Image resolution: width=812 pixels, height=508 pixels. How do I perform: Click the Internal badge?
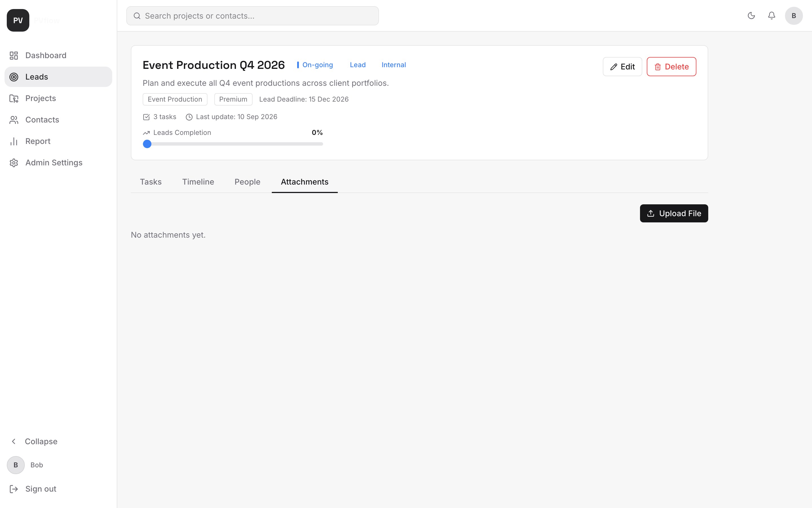tap(394, 65)
